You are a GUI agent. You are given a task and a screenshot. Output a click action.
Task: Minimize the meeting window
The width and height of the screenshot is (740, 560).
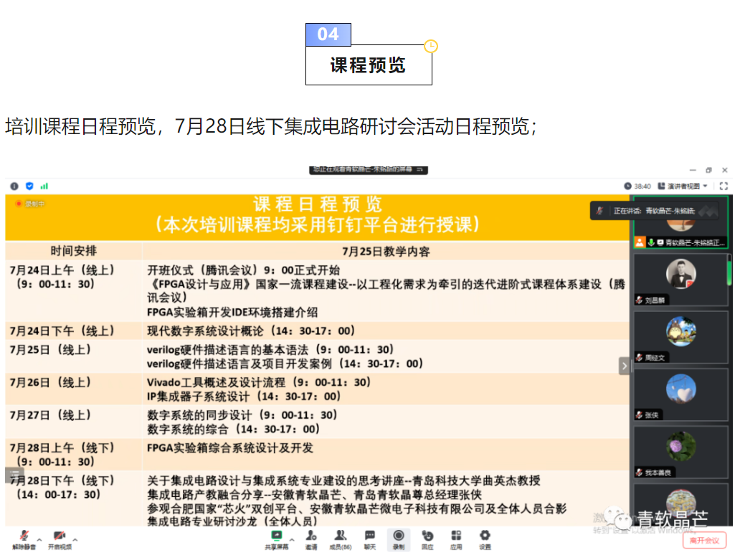693,171
